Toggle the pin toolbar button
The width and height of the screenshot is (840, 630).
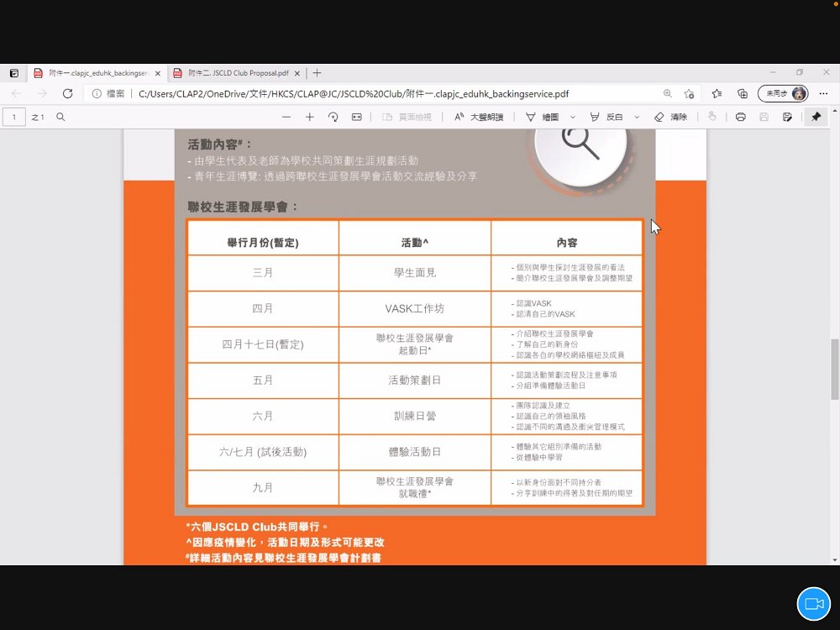tap(816, 117)
